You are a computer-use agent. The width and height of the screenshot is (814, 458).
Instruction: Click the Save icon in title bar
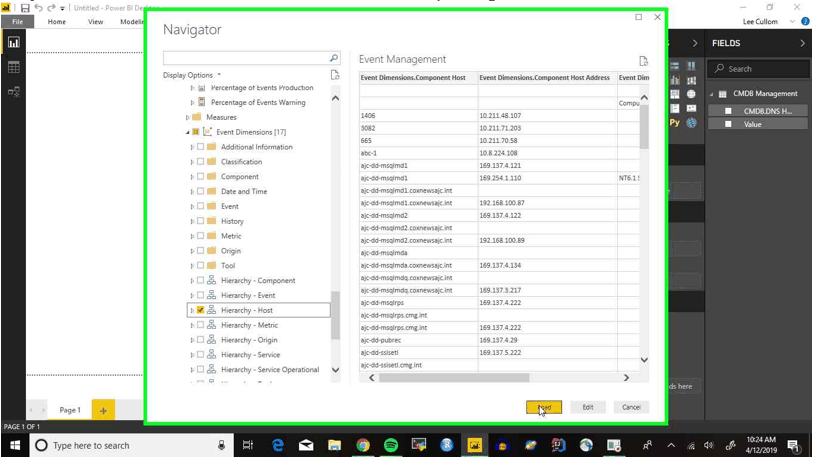(25, 8)
